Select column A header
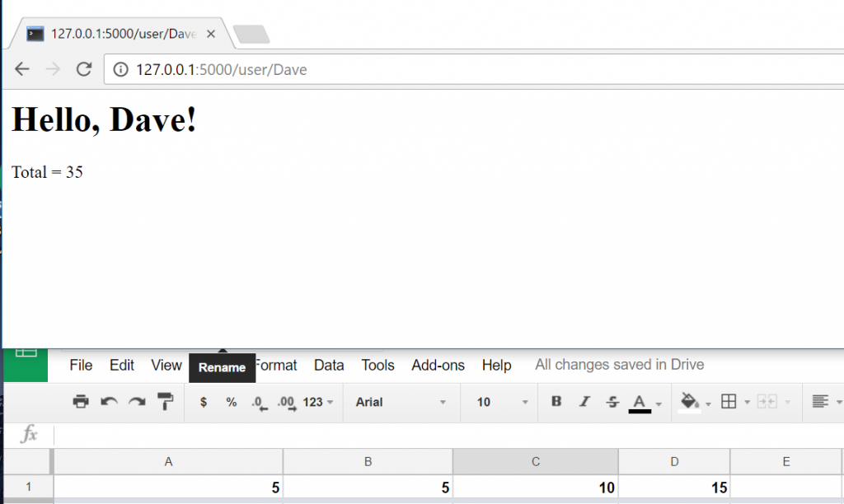This screenshot has height=504, width=844. coord(168,461)
